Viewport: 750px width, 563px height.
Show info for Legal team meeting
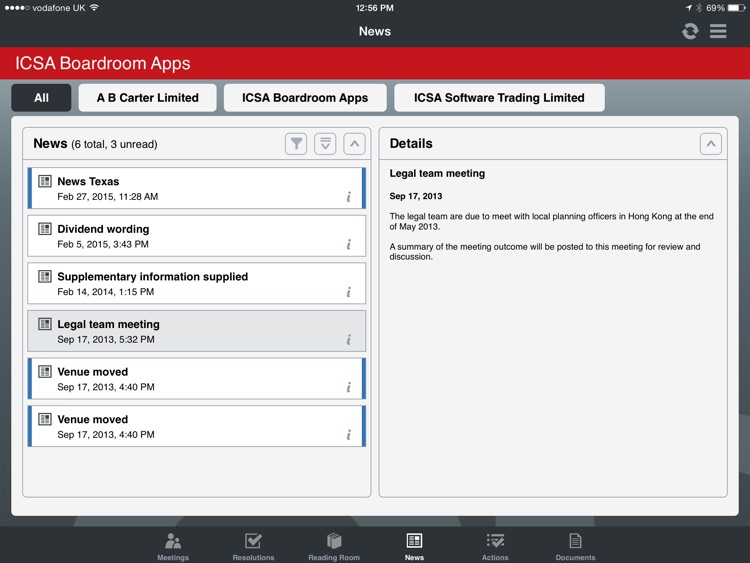(x=349, y=340)
